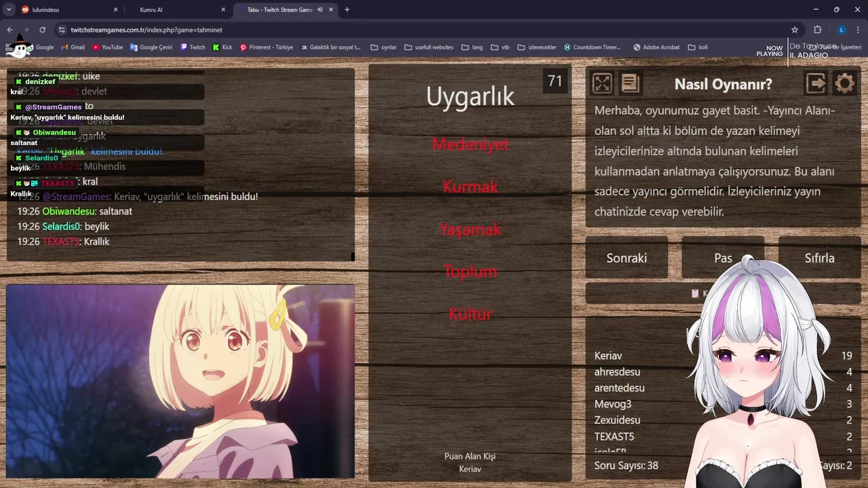
Task: Open YouTube bookmark
Action: (108, 47)
